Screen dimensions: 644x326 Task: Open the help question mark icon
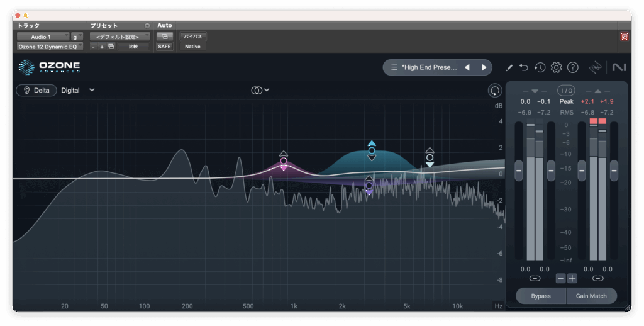(x=572, y=67)
